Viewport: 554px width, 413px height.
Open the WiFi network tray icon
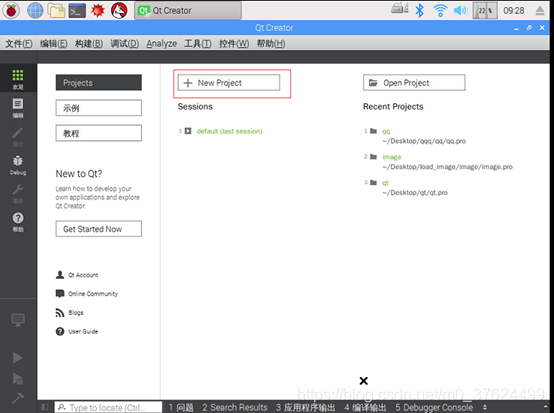pyautogui.click(x=440, y=11)
